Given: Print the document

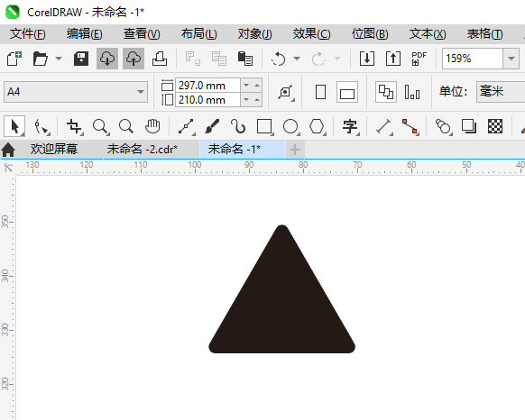Looking at the screenshot, I should 160,59.
